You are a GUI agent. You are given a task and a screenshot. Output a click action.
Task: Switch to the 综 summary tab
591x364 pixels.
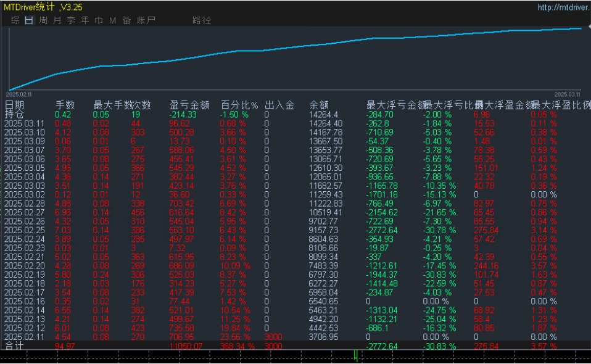[x=15, y=20]
